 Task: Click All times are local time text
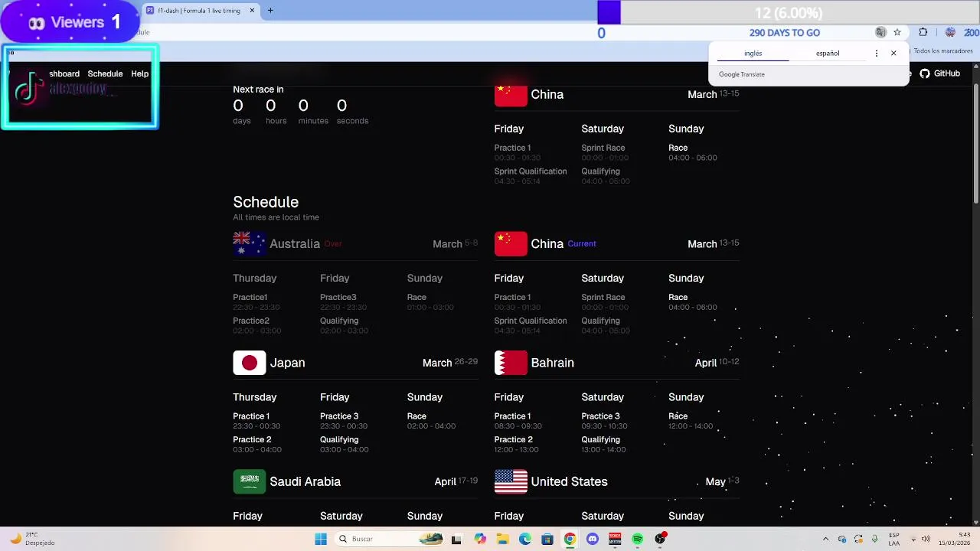tap(276, 217)
